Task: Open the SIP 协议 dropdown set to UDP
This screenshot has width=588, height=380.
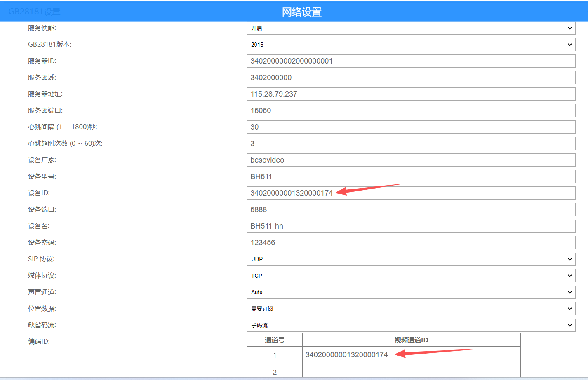Action: point(411,259)
